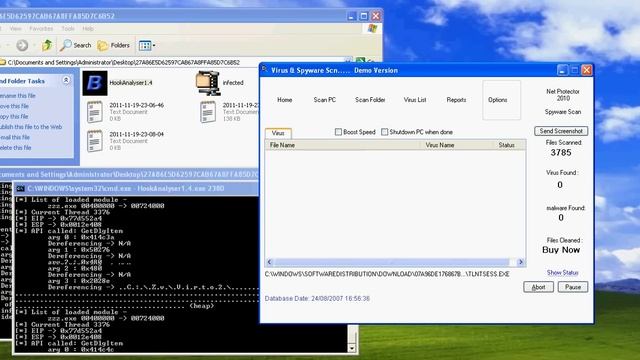Open the Home section of the scanner
The width and height of the screenshot is (640, 360).
click(284, 100)
